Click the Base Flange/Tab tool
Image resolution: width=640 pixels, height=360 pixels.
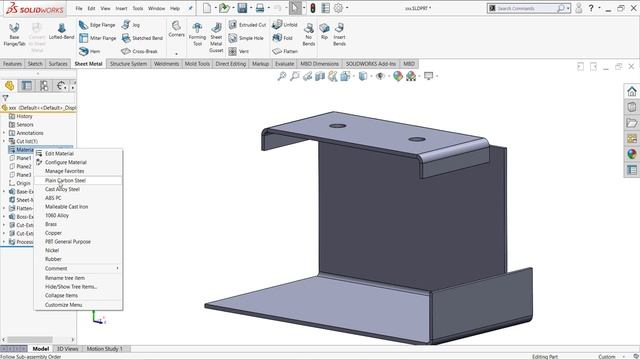tap(14, 34)
